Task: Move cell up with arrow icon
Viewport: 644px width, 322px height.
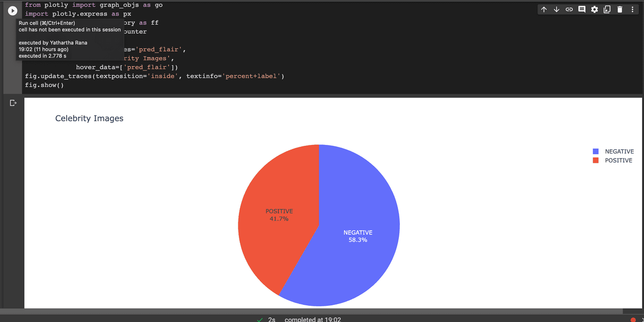Action: 544,9
